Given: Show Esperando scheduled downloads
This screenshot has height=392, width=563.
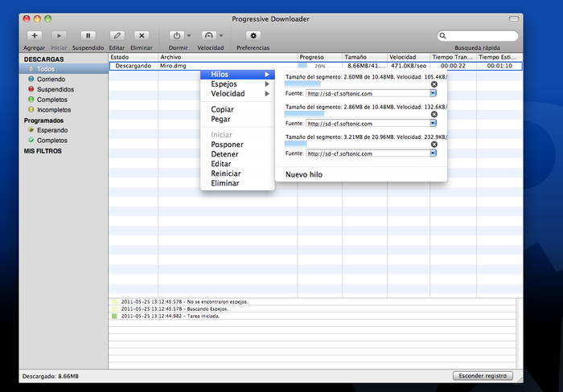Looking at the screenshot, I should pos(52,129).
